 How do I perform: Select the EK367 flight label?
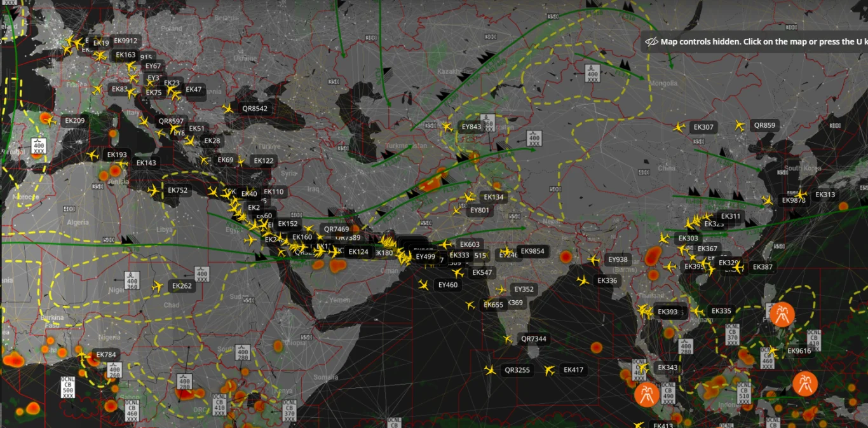[x=707, y=249]
